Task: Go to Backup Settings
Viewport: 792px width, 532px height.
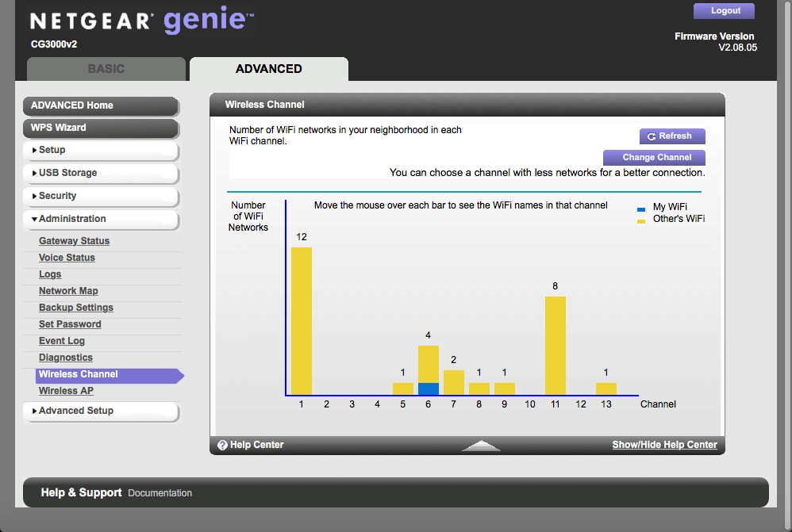Action: [75, 308]
